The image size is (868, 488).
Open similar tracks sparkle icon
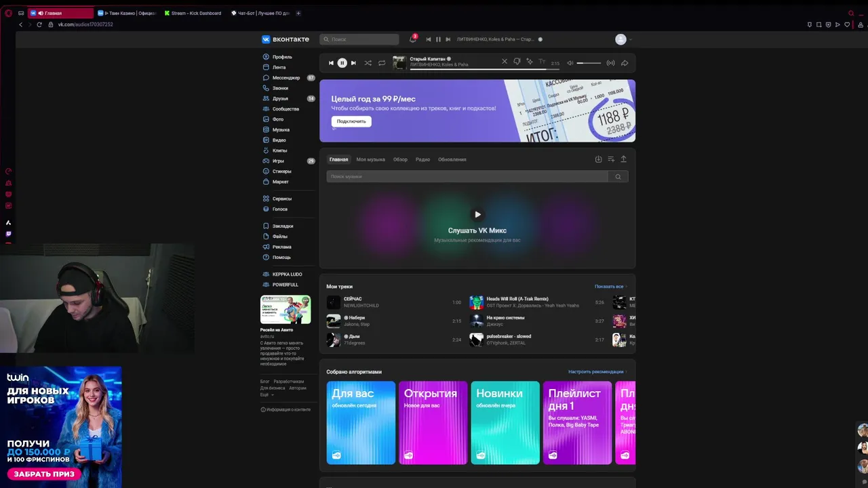tap(530, 62)
